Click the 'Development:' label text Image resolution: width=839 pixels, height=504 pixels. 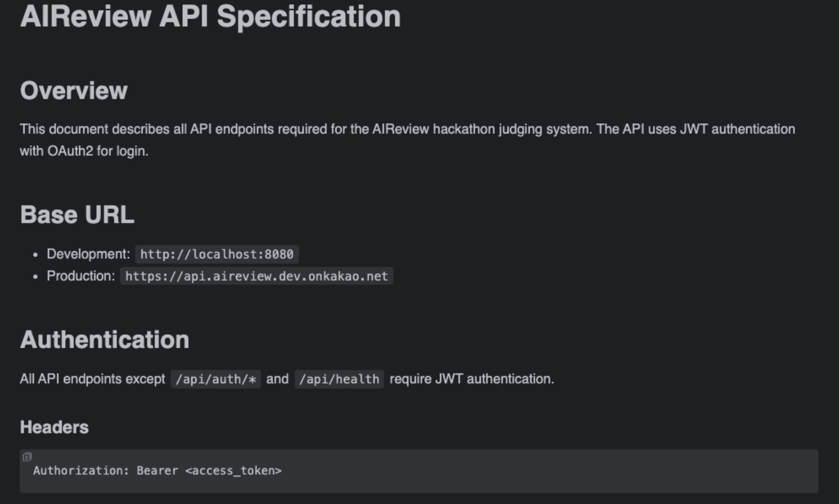88,254
